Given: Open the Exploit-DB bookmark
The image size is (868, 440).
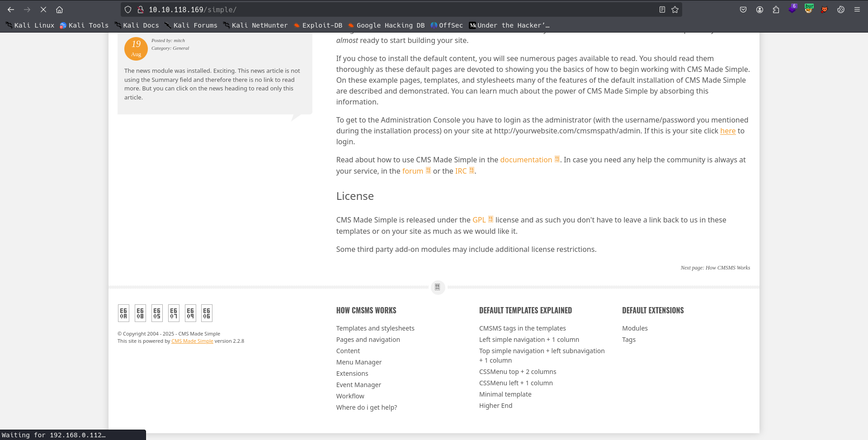Looking at the screenshot, I should pos(318,25).
